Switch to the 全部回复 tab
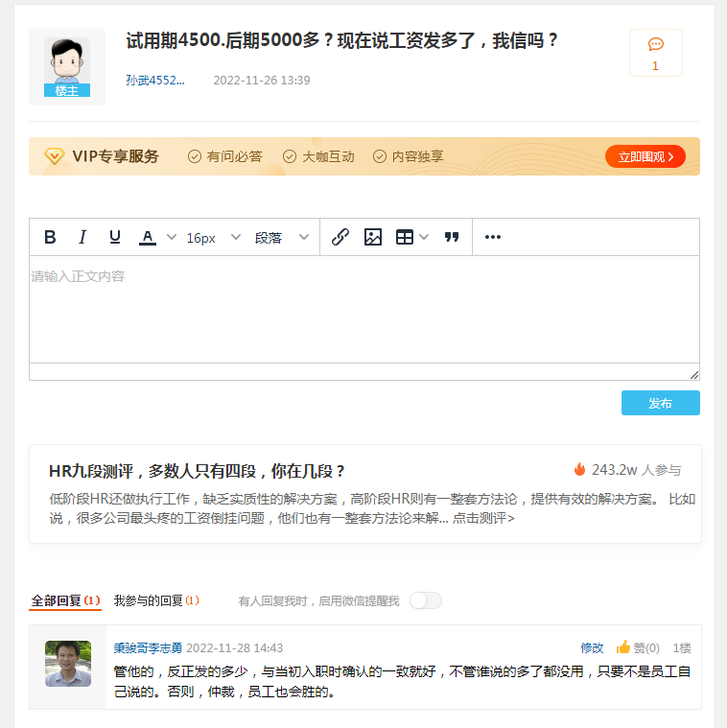 64,600
